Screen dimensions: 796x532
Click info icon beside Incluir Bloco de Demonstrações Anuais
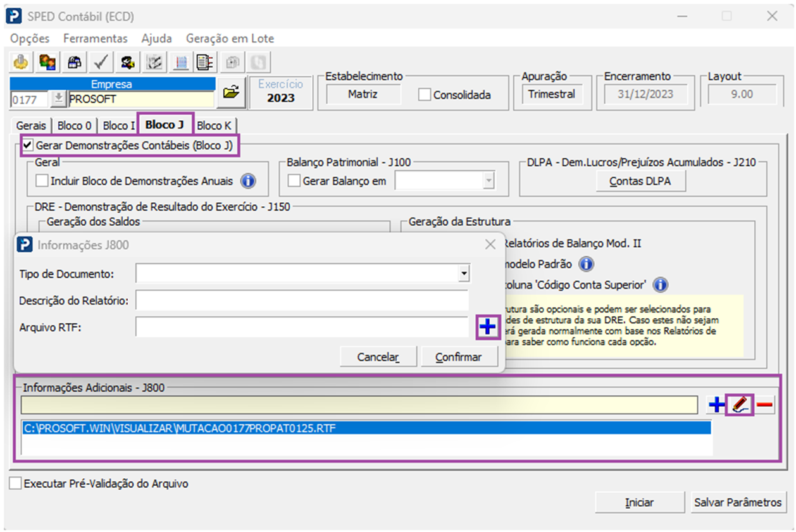(249, 182)
